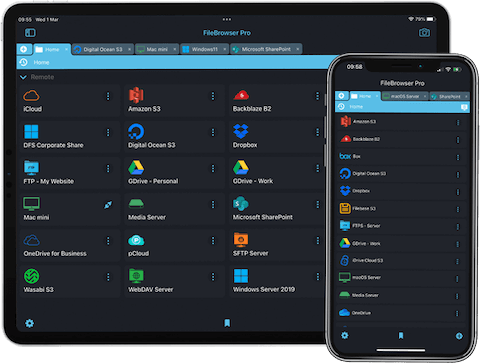Add new tab with plus on iPhone
Image resolution: width=480 pixels, height=363 pixels.
(341, 96)
